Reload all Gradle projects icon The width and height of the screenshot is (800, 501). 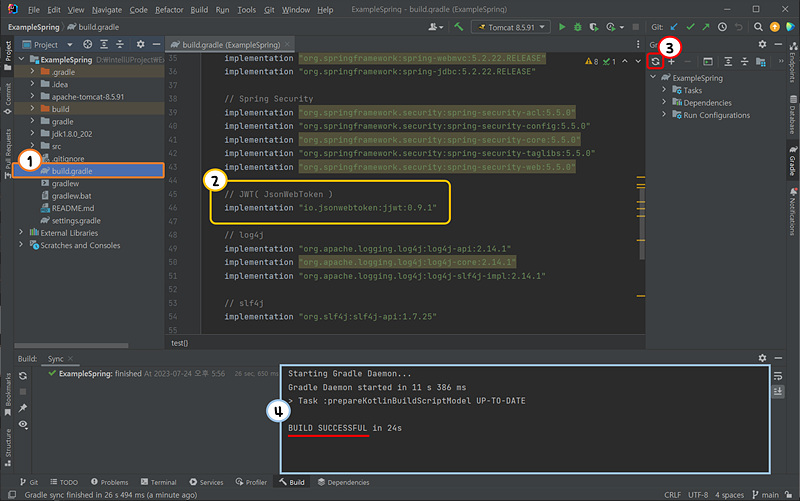[x=655, y=62]
